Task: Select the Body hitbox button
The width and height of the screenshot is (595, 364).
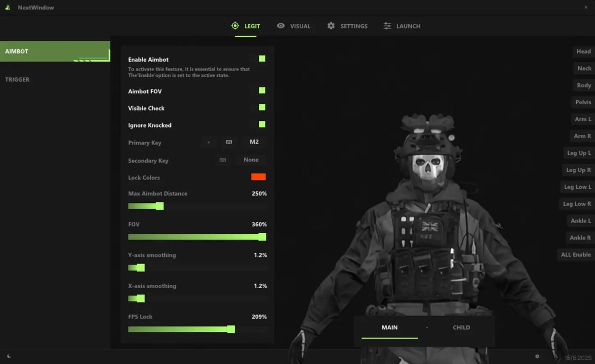Action: coord(584,85)
